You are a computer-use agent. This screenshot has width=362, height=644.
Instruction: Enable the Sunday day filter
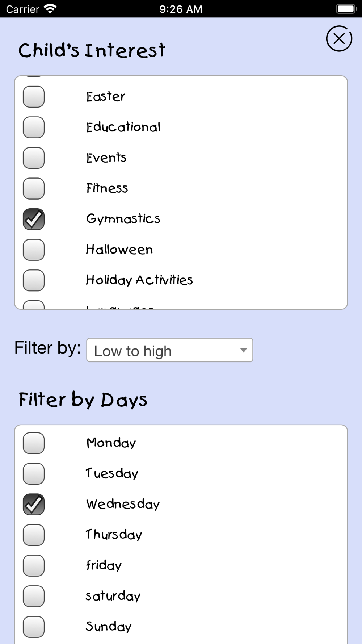(34, 627)
